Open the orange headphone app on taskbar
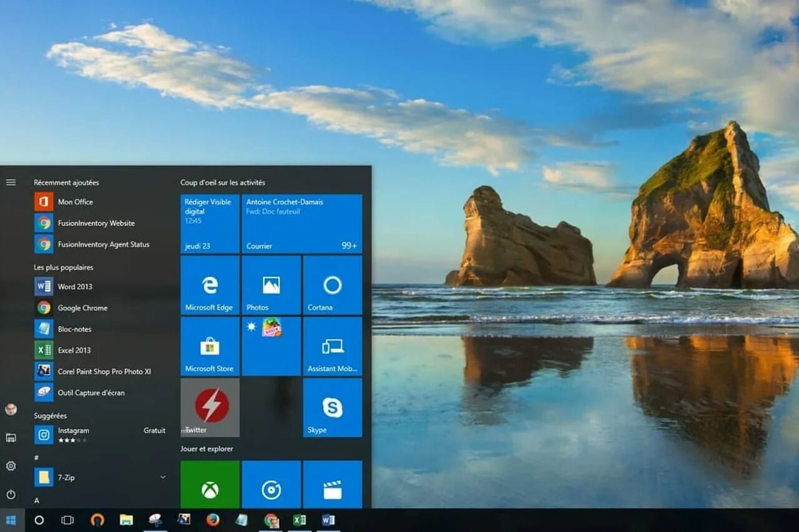 pyautogui.click(x=97, y=520)
